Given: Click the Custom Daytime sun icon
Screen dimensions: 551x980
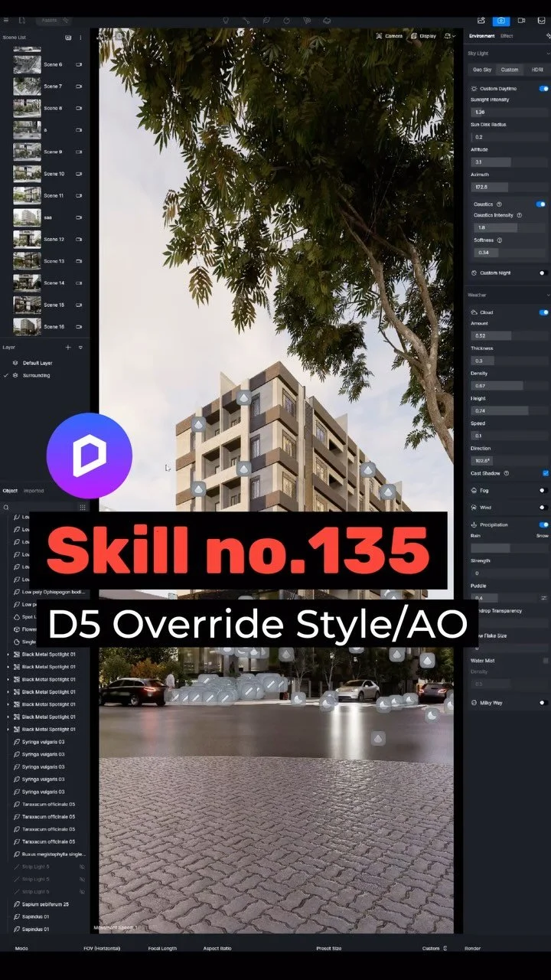Looking at the screenshot, I should (x=474, y=89).
